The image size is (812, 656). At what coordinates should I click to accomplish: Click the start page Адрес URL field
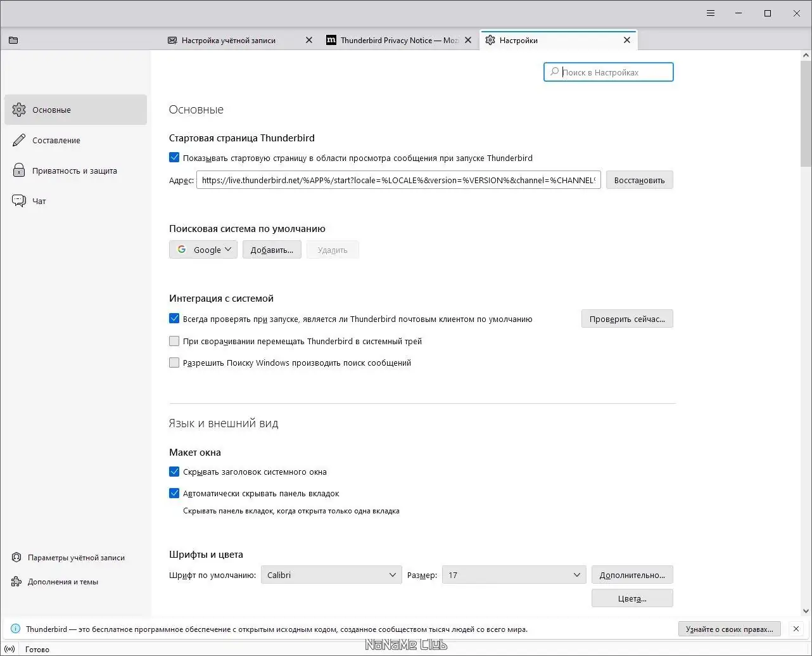coord(398,180)
